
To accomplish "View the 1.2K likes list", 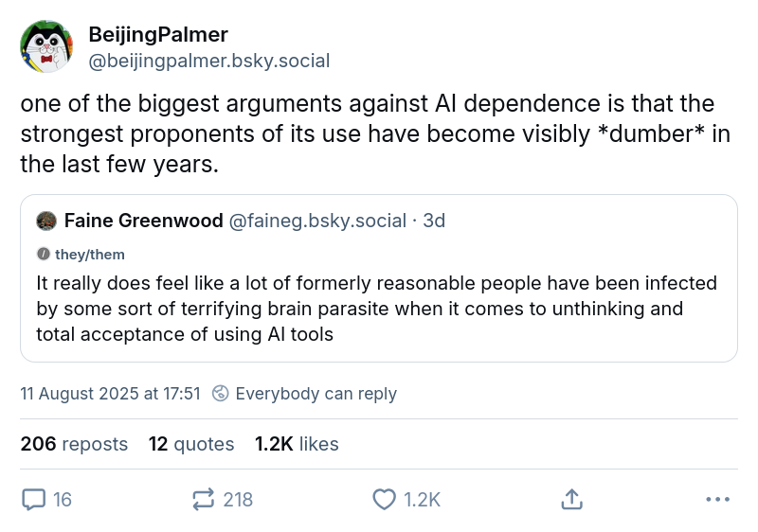I will click(x=296, y=444).
